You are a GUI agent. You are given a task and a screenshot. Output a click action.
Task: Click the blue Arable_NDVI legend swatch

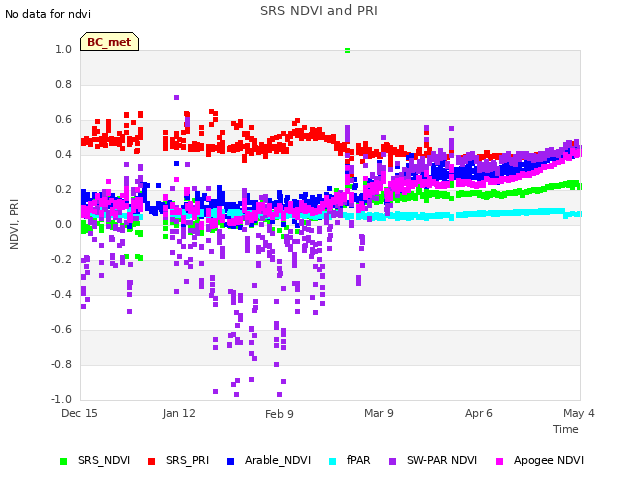230,461
